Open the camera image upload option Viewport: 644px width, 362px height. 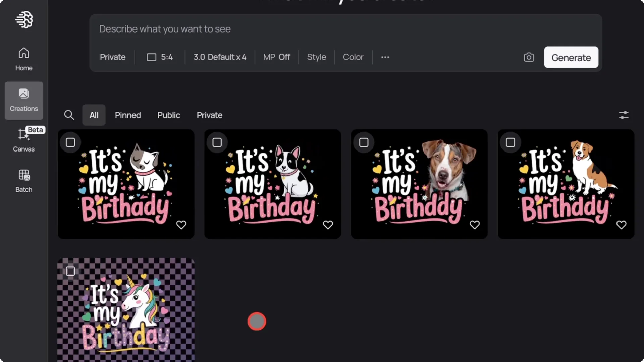coord(529,57)
